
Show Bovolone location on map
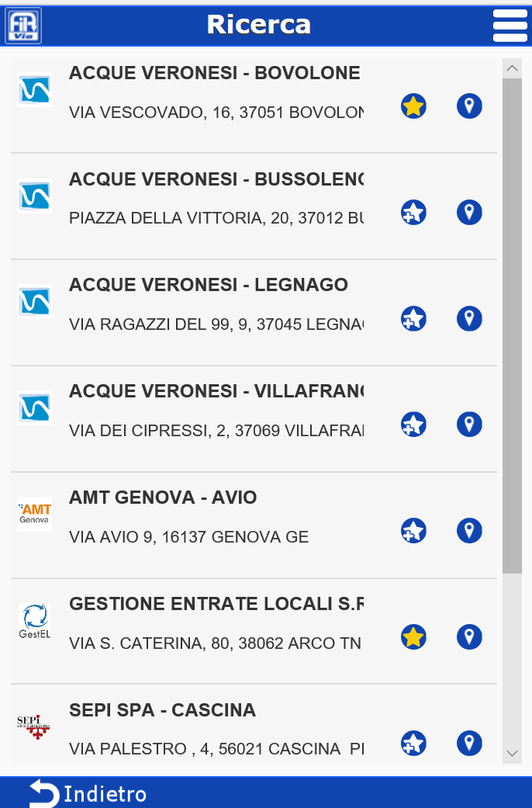pyautogui.click(x=469, y=106)
